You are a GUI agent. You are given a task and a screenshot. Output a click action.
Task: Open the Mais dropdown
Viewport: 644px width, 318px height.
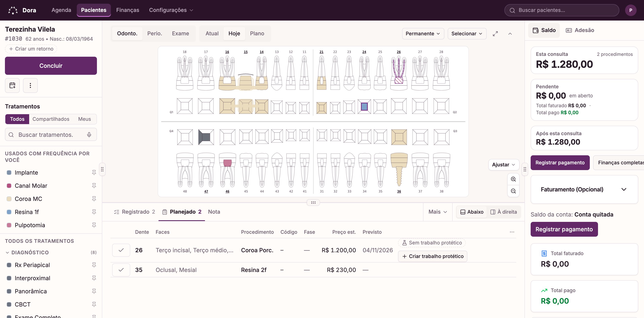pyautogui.click(x=437, y=212)
